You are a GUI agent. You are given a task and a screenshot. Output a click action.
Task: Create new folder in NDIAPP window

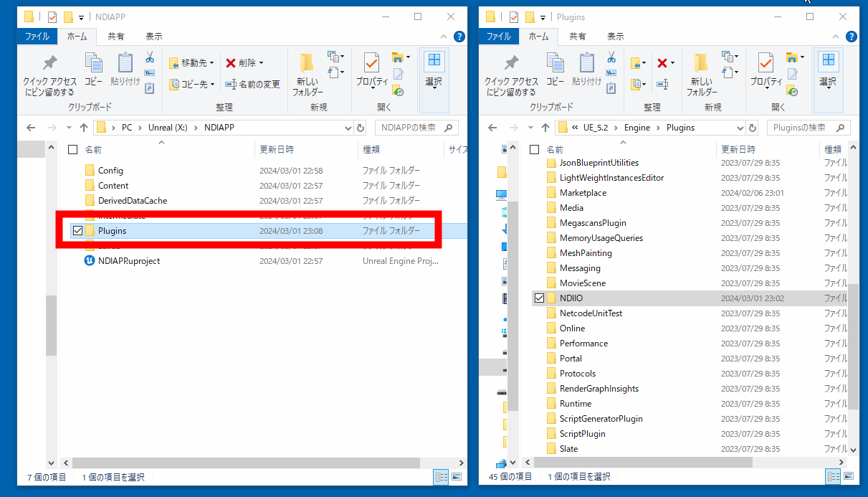click(307, 74)
